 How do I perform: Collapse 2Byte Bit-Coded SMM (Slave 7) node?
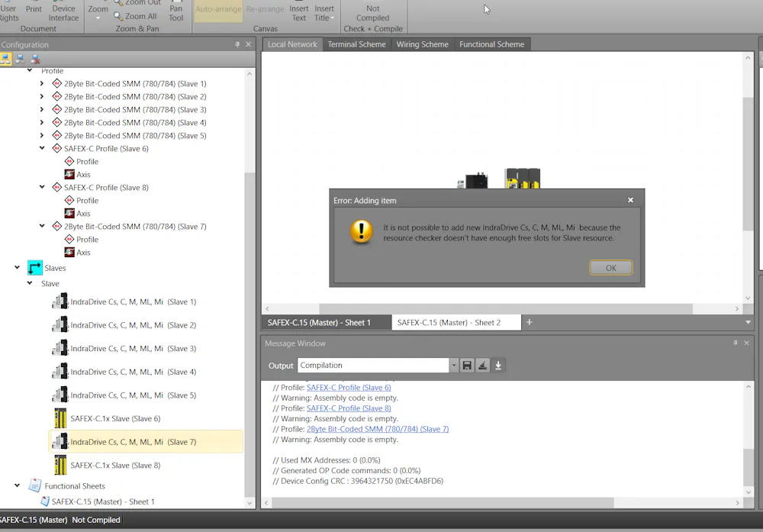42,226
